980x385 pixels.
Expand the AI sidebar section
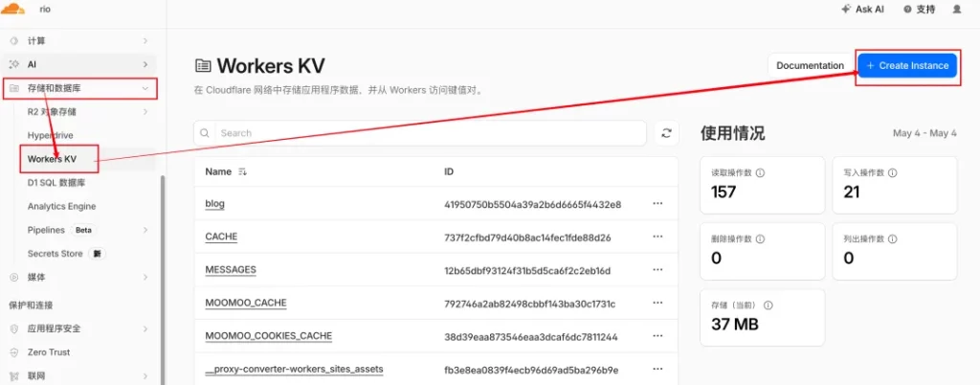pos(78,64)
